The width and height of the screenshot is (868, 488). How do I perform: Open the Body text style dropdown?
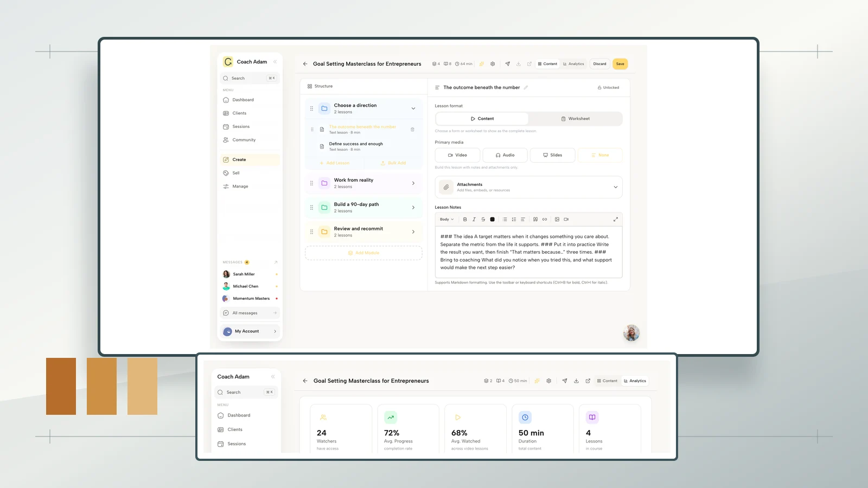447,220
